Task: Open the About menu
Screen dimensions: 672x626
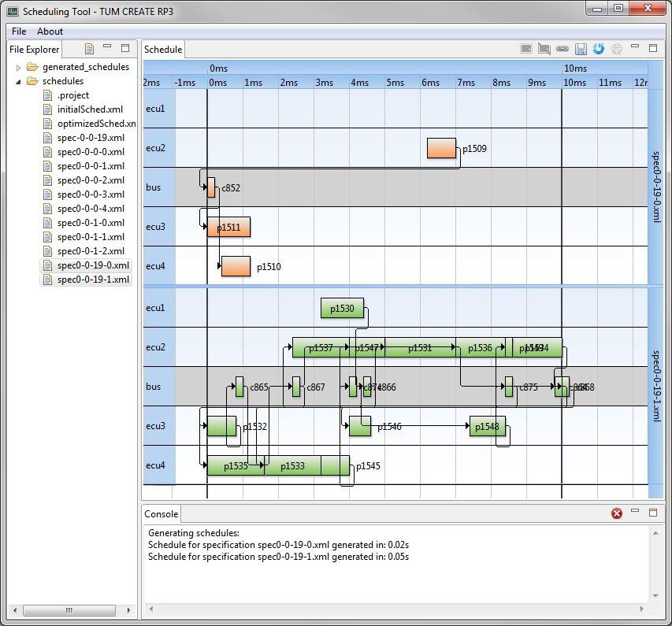Action: [x=50, y=31]
